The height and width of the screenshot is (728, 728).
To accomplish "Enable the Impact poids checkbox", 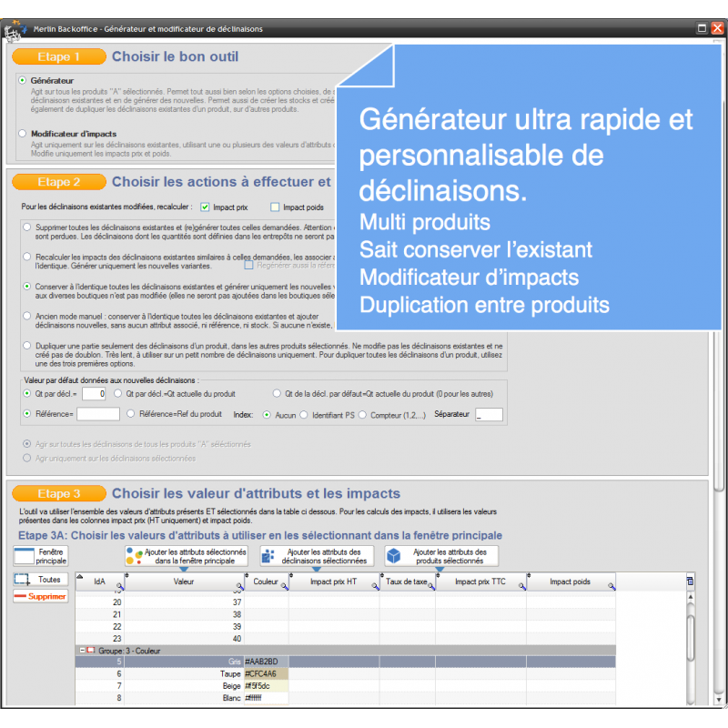I will 275,207.
